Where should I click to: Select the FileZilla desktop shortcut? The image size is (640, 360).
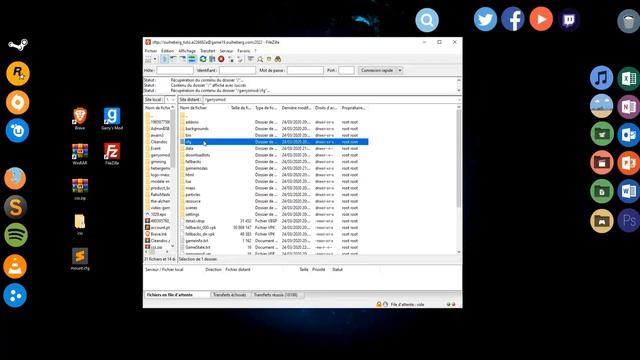[112, 154]
